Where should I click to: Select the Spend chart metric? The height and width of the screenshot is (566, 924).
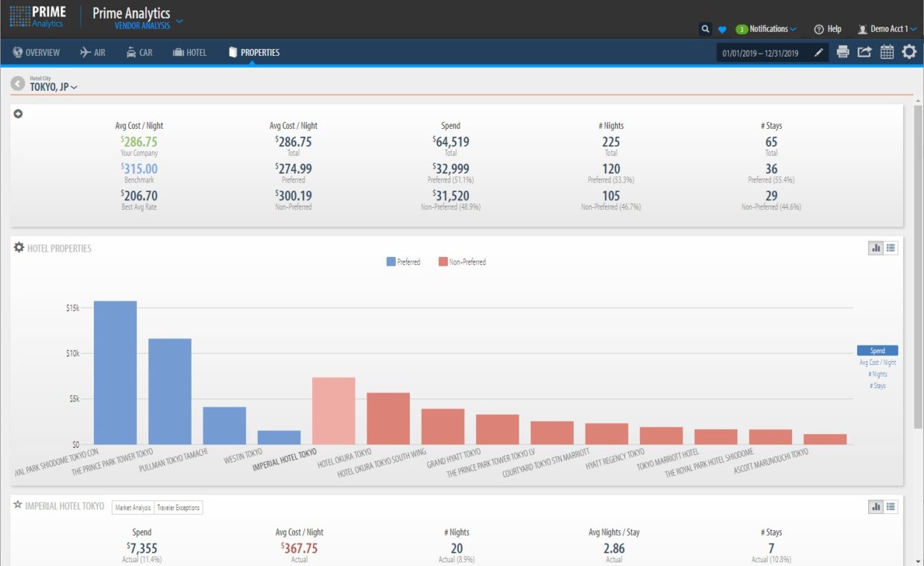[878, 350]
